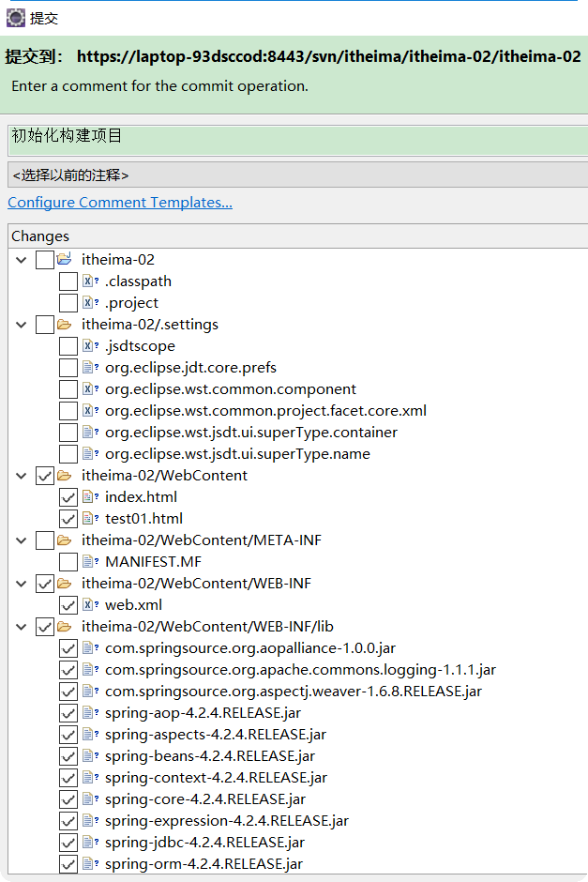Open the previous comments dropdown
Screen dimensions: 588x882
click(x=298, y=175)
